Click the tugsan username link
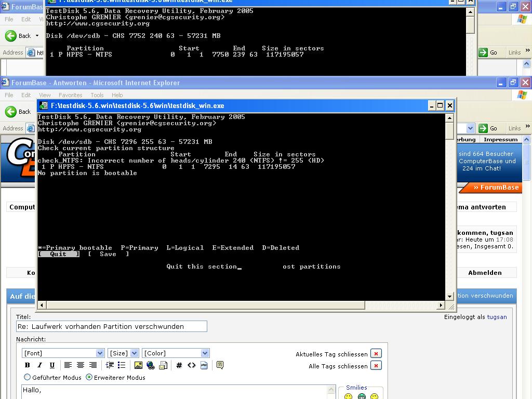Viewport: 532px width, 399px height. point(497,317)
